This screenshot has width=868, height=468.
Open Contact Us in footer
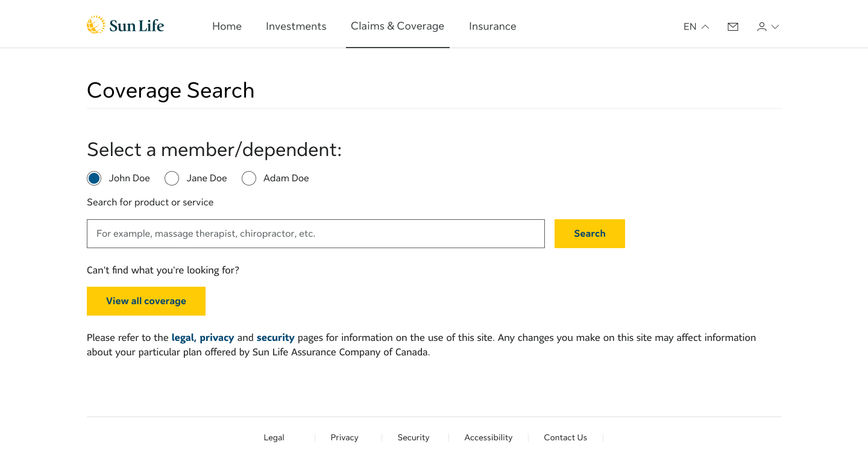tap(565, 438)
